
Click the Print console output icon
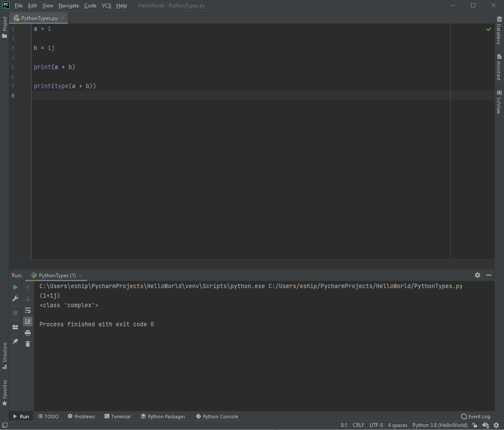click(28, 333)
